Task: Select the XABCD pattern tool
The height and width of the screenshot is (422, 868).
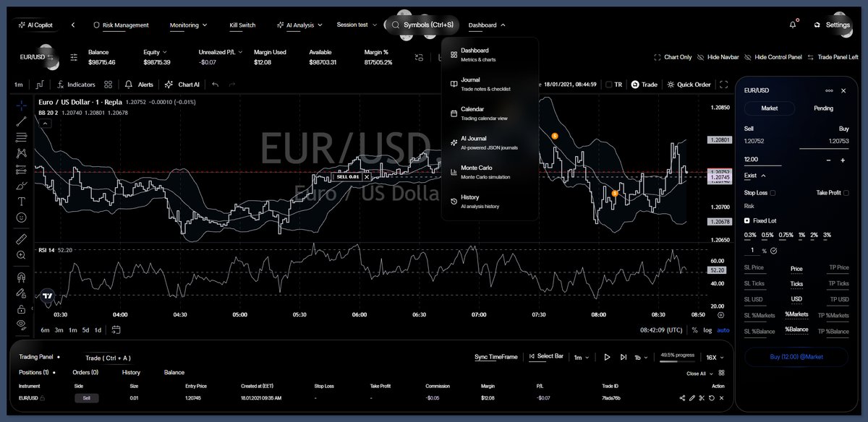Action: click(22, 153)
